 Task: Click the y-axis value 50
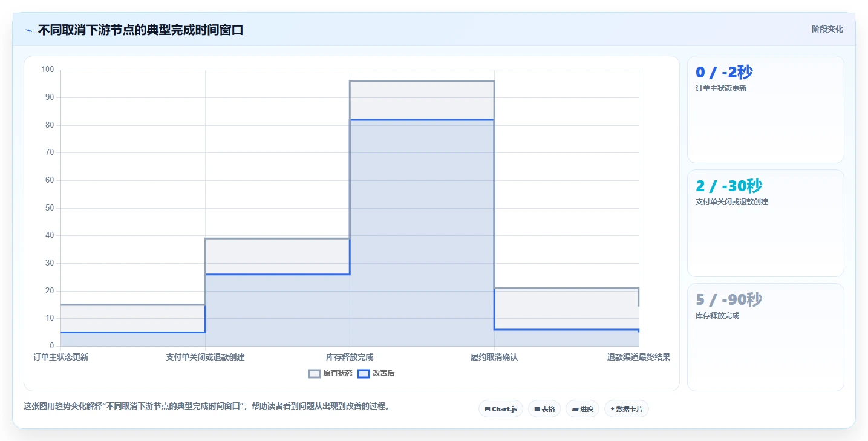coord(50,207)
